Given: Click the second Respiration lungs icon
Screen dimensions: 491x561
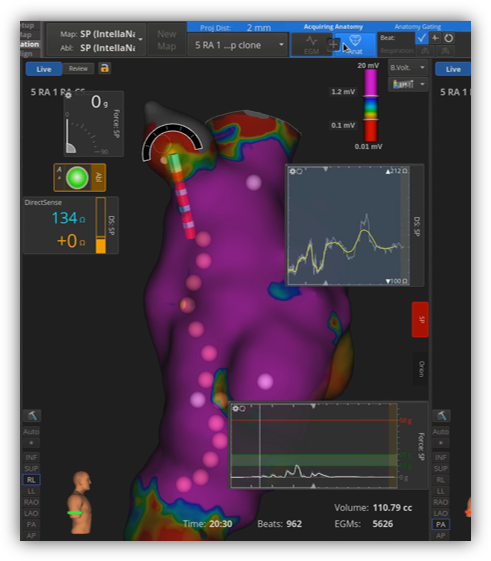Looking at the screenshot, I should click(x=445, y=51).
